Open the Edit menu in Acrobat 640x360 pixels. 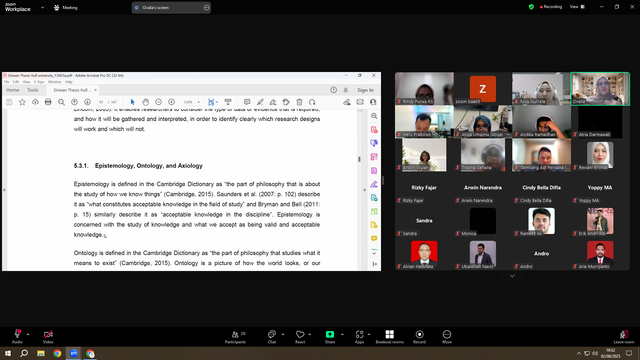pos(16,82)
